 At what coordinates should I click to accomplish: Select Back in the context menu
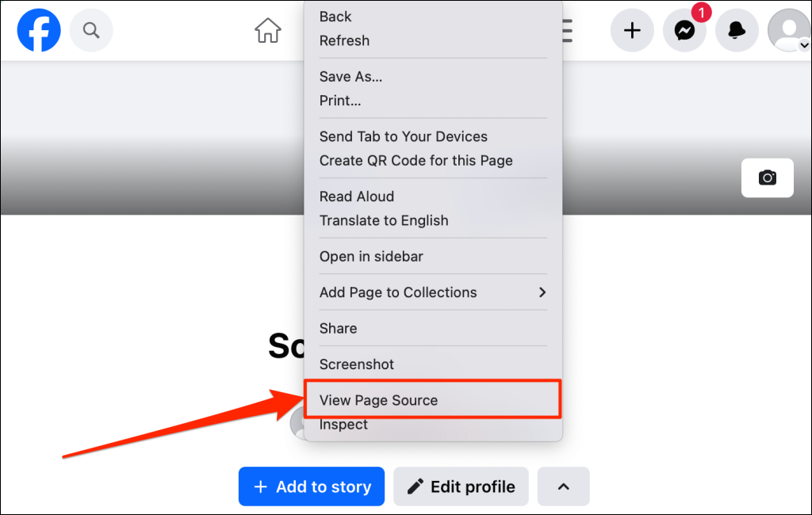335,17
